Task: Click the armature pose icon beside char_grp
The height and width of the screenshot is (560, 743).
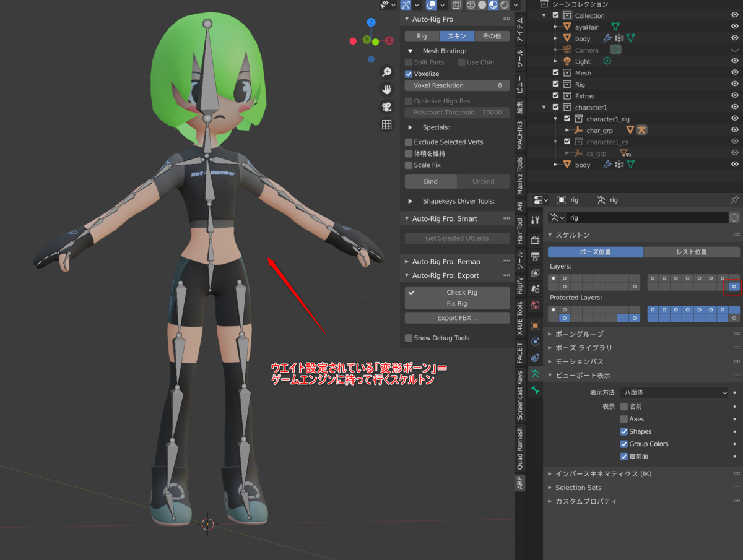Action: [641, 130]
